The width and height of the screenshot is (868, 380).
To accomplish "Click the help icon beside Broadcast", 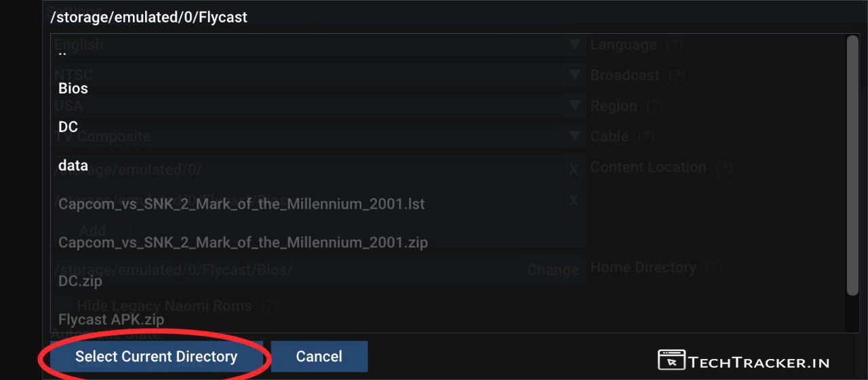I will click(x=677, y=76).
